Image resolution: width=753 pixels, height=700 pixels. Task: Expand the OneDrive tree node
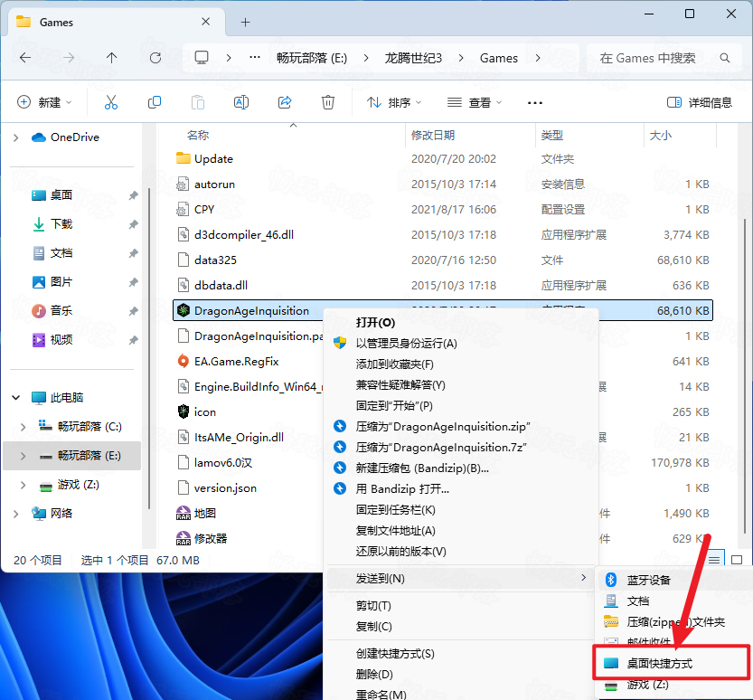pyautogui.click(x=16, y=137)
